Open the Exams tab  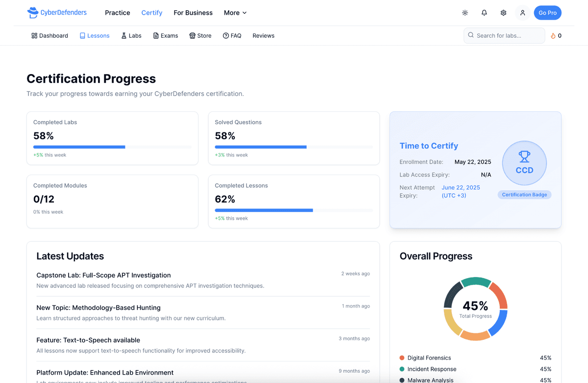(x=166, y=36)
